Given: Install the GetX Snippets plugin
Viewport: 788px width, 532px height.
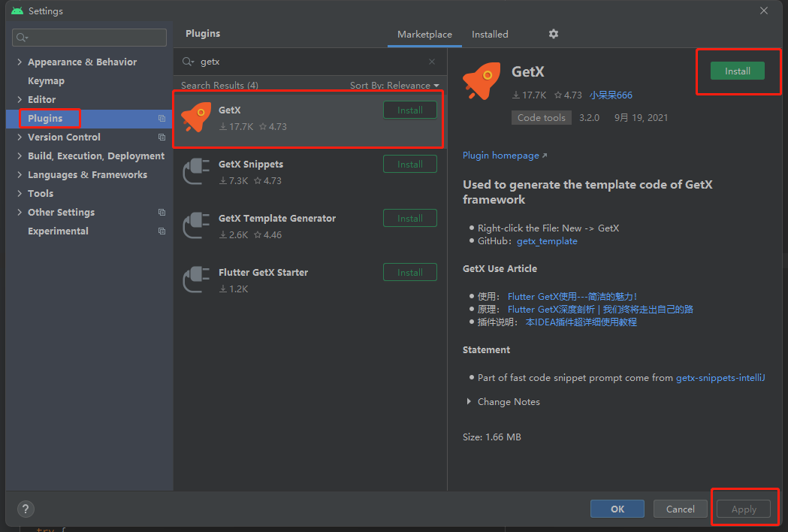Looking at the screenshot, I should point(410,165).
